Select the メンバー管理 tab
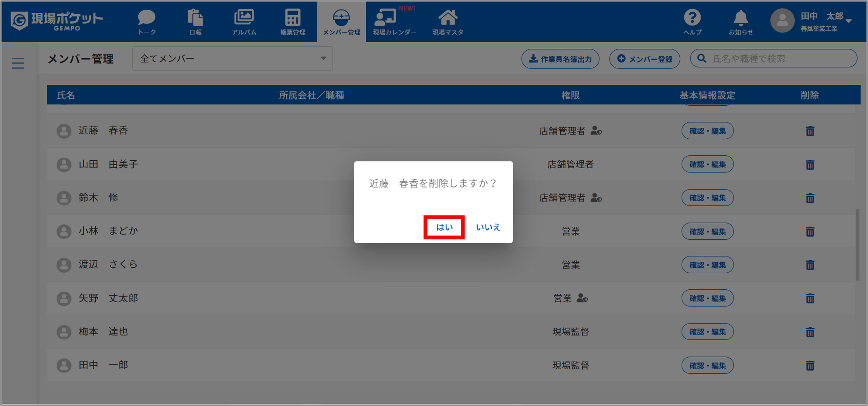Image resolution: width=868 pixels, height=406 pixels. [x=341, y=22]
